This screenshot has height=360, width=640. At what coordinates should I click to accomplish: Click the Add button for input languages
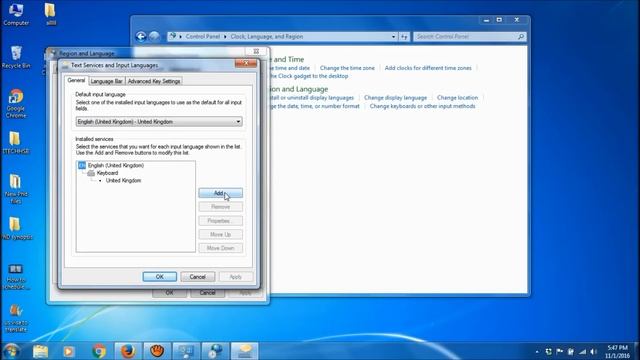click(x=220, y=193)
